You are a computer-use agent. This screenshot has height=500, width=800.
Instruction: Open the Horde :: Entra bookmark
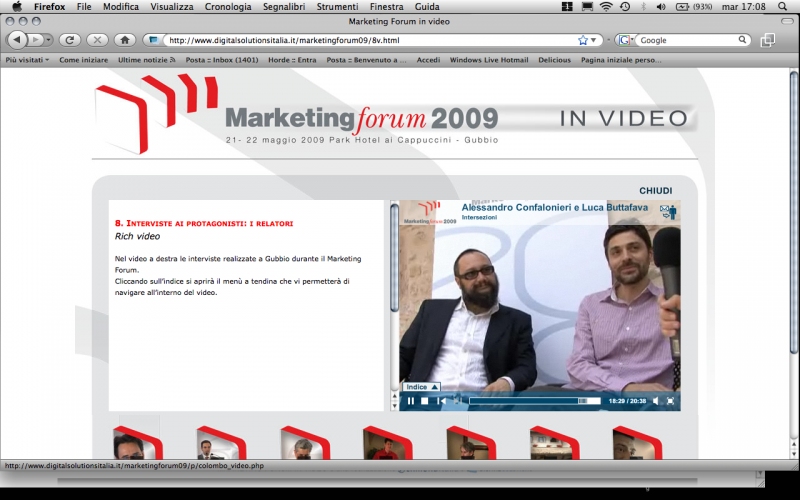point(292,60)
